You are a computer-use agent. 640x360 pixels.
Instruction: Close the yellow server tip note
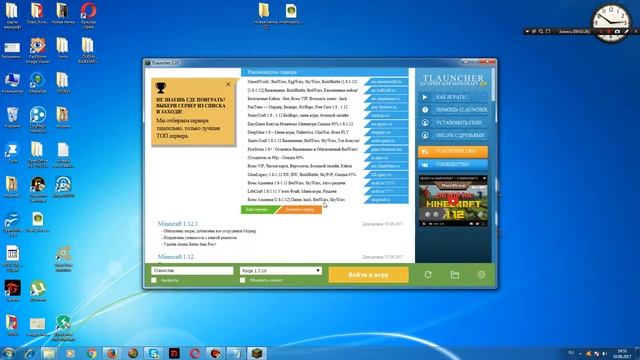[228, 84]
